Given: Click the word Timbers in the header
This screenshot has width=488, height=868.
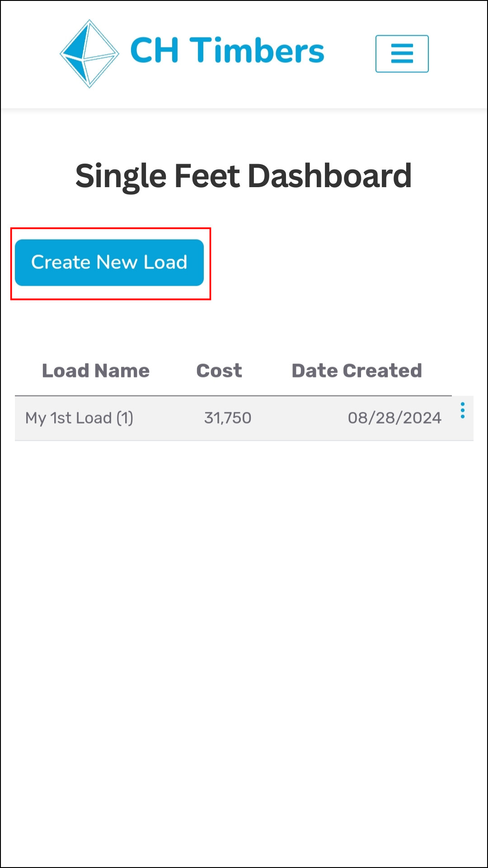Looking at the screenshot, I should (257, 51).
